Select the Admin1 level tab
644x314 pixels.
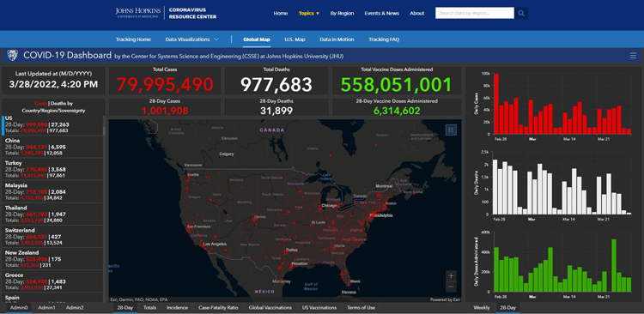[47, 307]
